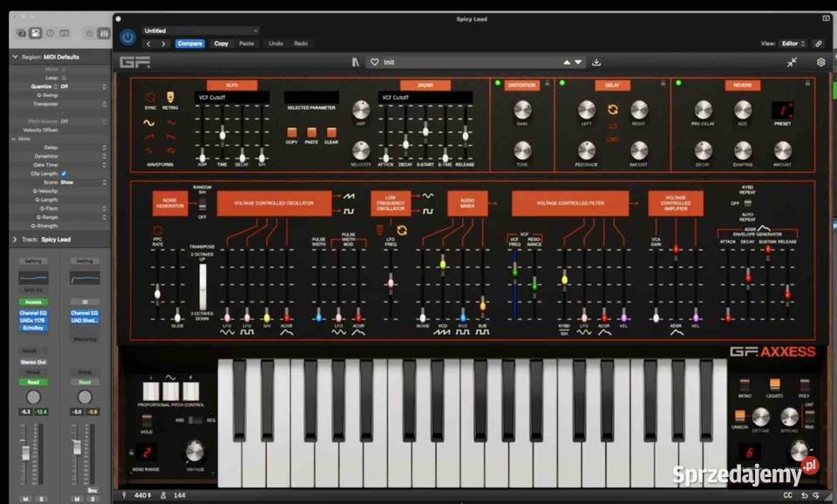The image size is (837, 504).
Task: Open the plugin settings gear icon
Action: coord(820,62)
